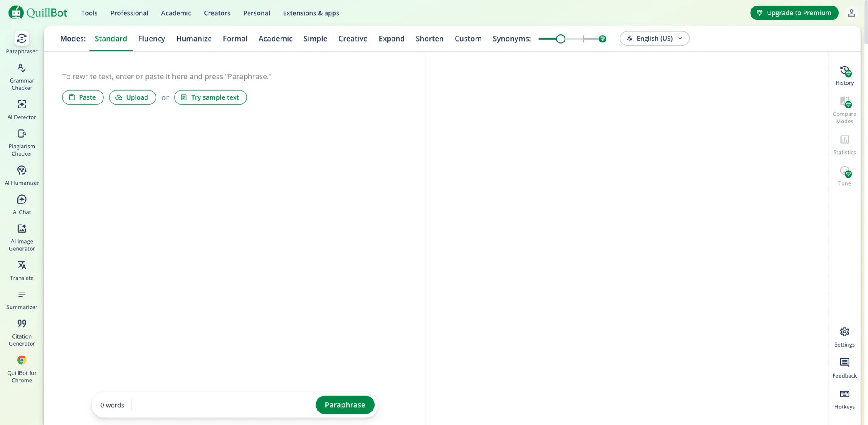This screenshot has height=425, width=868.
Task: Click into the text input area placeholder
Action: point(167,77)
